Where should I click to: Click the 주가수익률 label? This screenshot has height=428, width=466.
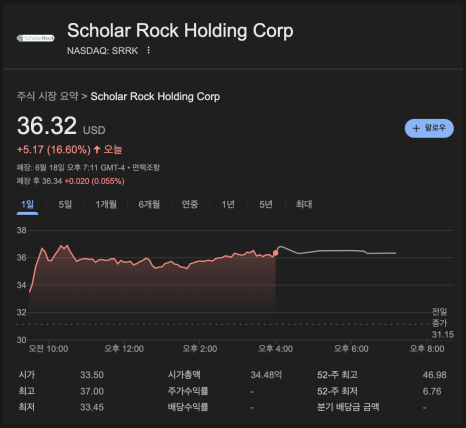pyautogui.click(x=188, y=391)
